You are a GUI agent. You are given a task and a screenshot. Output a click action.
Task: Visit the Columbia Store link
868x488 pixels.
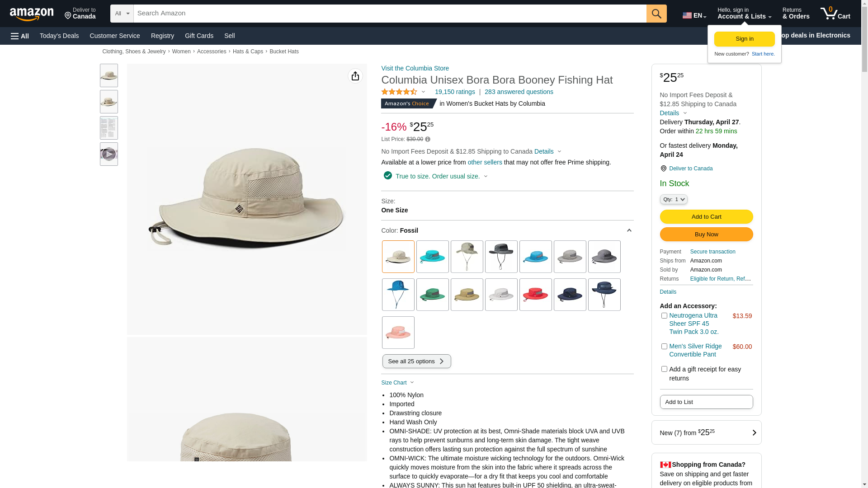coord(415,68)
